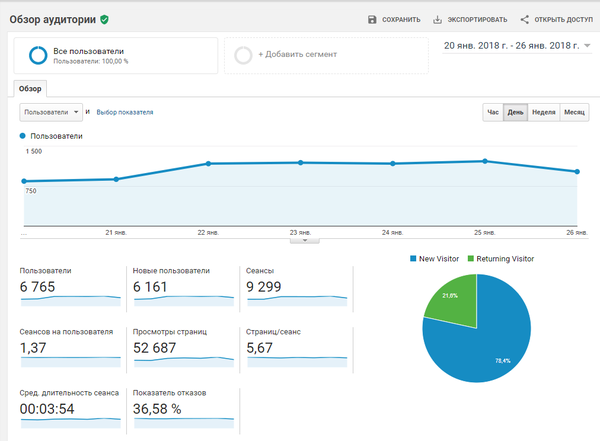Open the Обзор tab
This screenshot has height=441, width=600.
(x=30, y=88)
